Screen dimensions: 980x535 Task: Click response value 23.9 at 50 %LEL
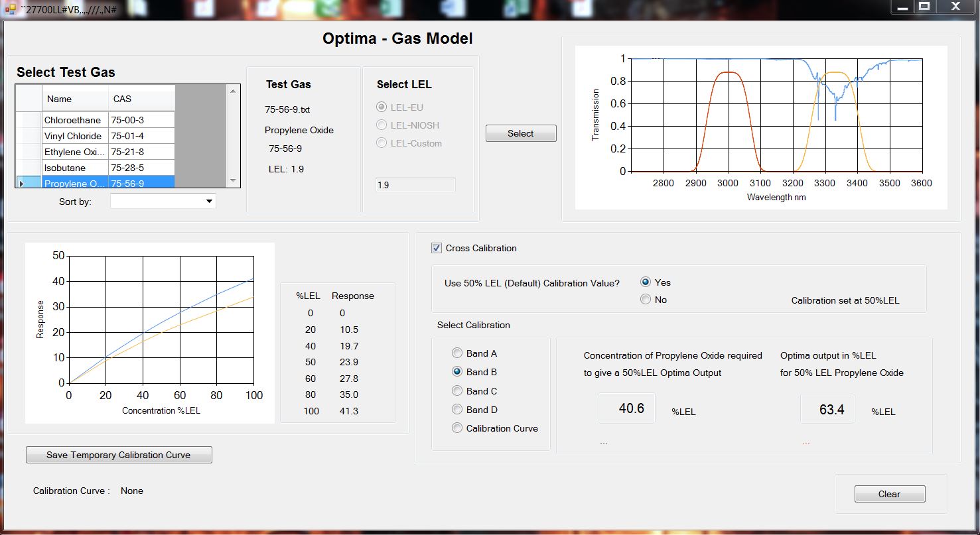point(348,362)
